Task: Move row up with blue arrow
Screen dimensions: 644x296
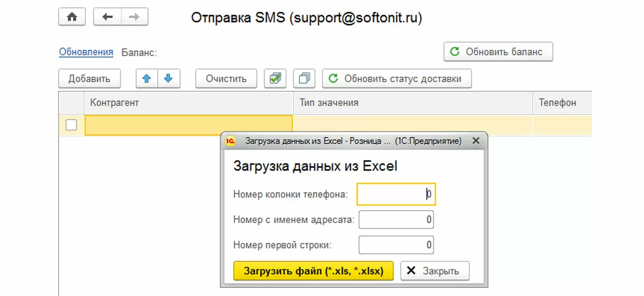Action: [147, 78]
